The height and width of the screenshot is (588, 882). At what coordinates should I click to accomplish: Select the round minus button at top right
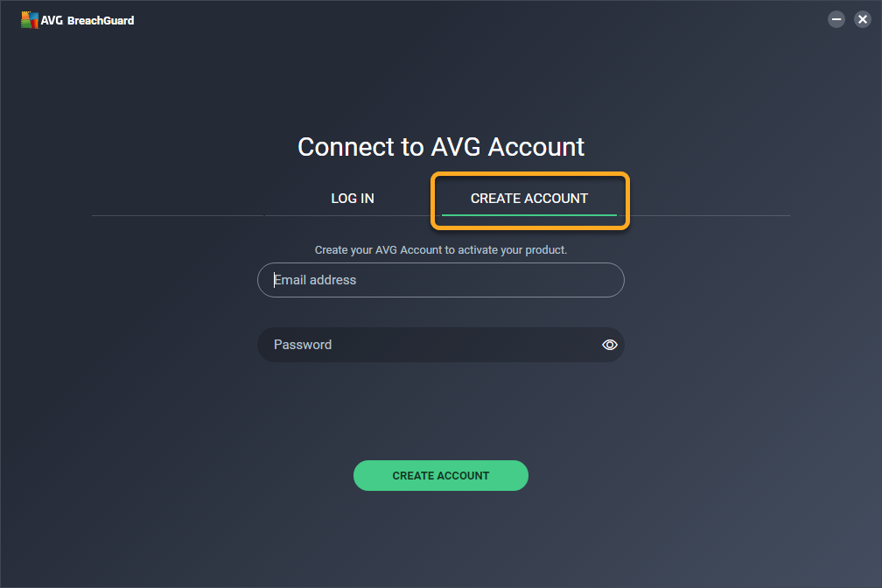click(836, 19)
